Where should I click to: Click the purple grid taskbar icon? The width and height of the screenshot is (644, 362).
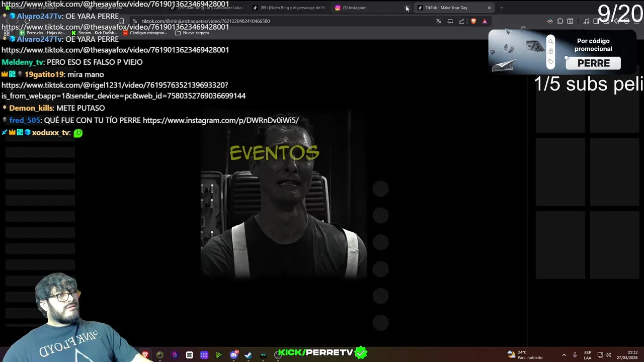click(204, 355)
